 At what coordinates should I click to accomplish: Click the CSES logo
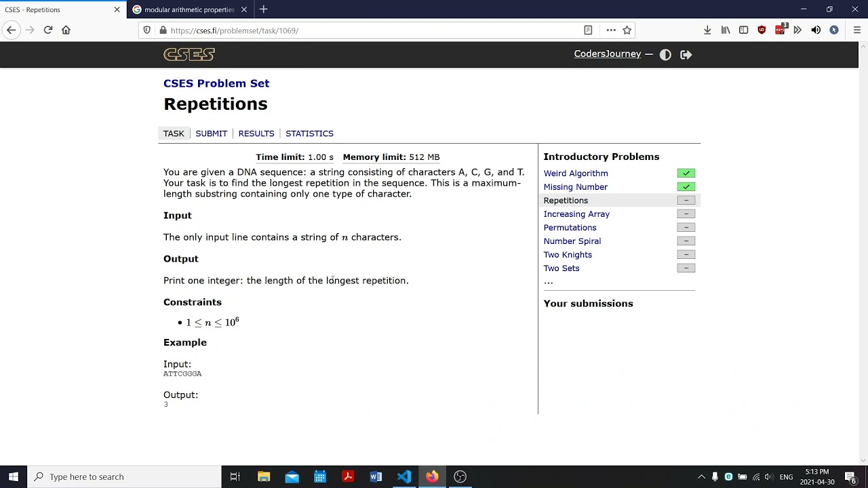point(189,54)
